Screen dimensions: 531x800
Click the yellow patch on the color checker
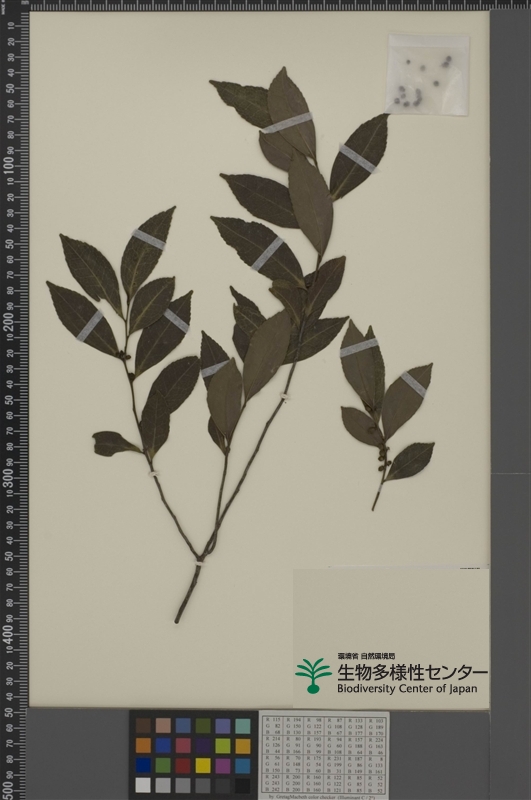tap(203, 765)
